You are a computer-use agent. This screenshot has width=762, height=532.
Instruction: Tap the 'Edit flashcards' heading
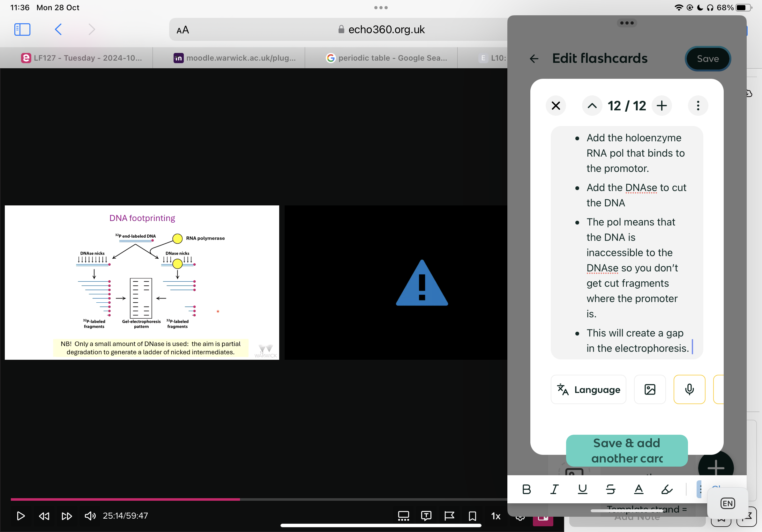point(600,58)
